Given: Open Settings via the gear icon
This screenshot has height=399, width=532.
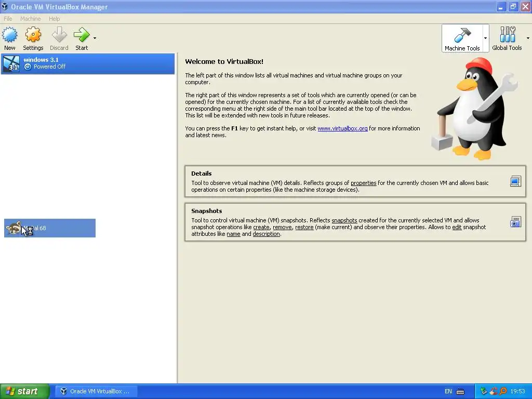Looking at the screenshot, I should point(33,35).
